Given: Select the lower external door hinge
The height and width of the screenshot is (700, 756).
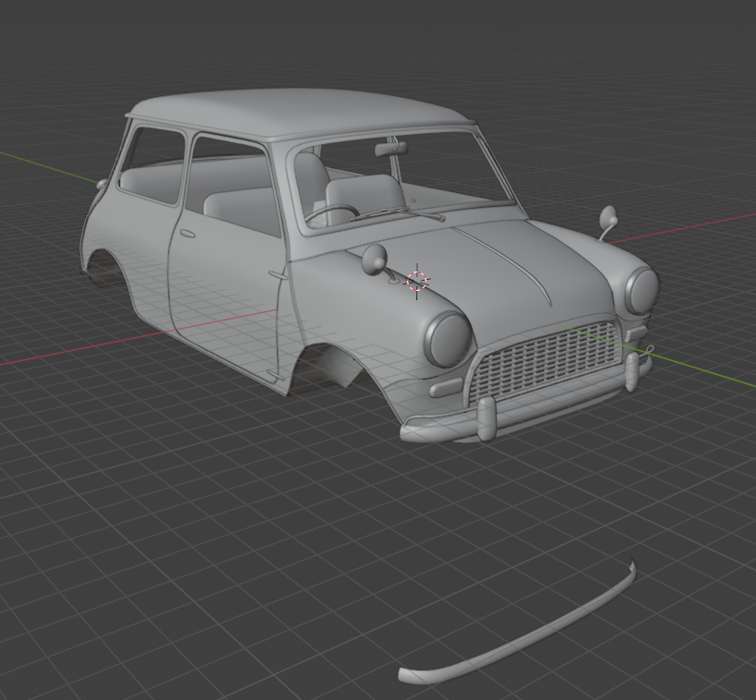Looking at the screenshot, I should point(276,374).
